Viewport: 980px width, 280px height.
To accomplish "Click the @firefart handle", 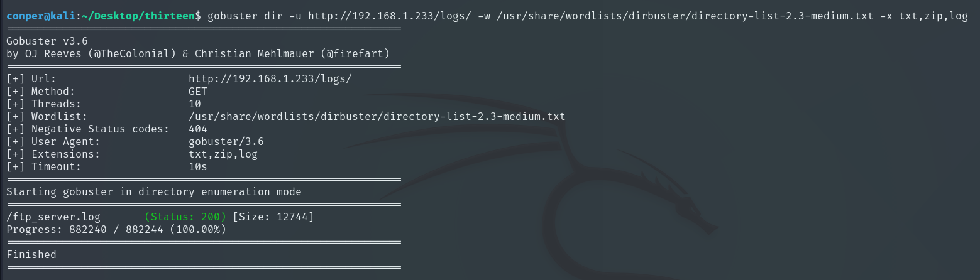I will click(x=355, y=53).
